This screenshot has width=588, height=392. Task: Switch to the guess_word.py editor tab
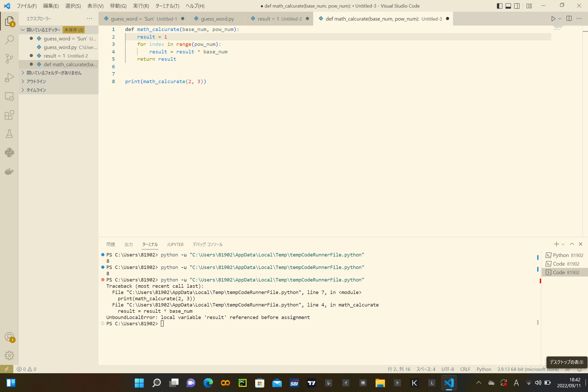tap(217, 19)
